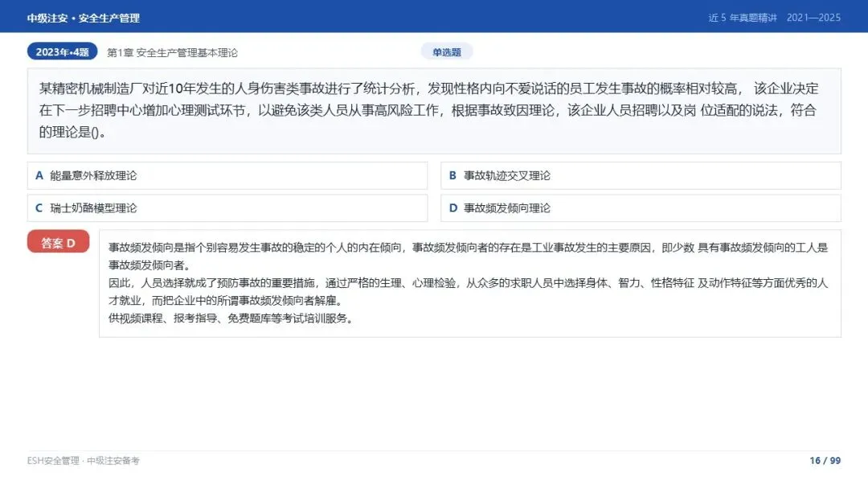The height and width of the screenshot is (489, 868).
Task: Select option B 事故轨迹交叉理论
Action: [641, 175]
